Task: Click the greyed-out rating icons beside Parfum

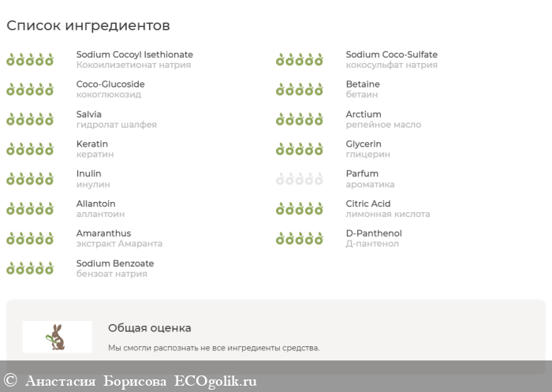Action: [300, 179]
